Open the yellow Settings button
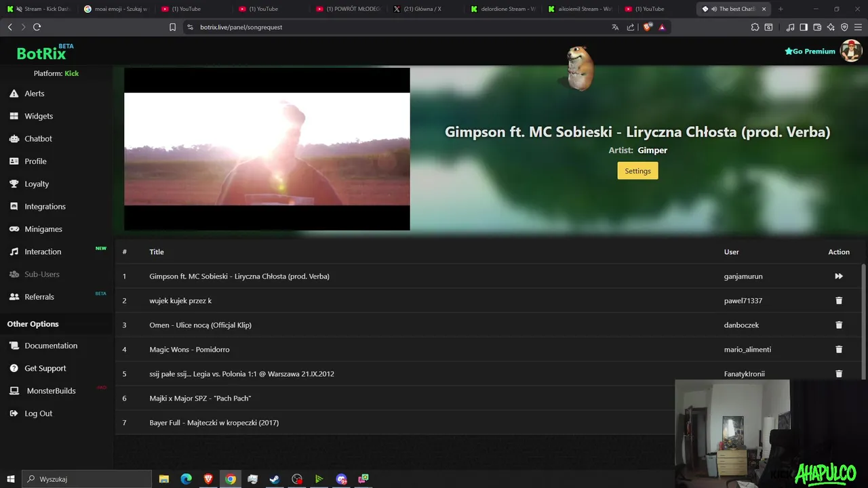The height and width of the screenshot is (488, 868). click(x=637, y=171)
